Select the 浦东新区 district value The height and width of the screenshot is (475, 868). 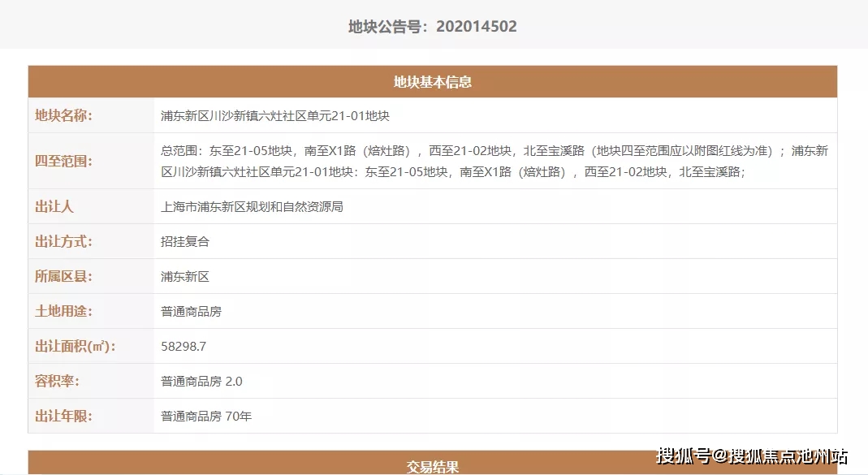[185, 277]
